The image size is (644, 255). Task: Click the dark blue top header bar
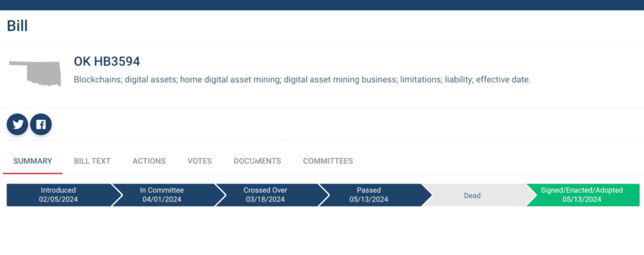coord(322,4)
